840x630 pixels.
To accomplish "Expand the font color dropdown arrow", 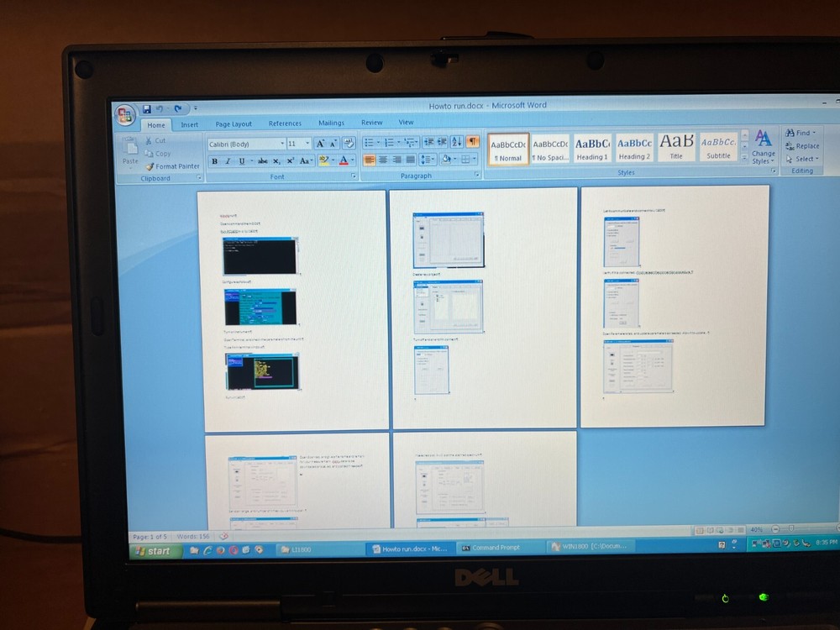I will 351,160.
